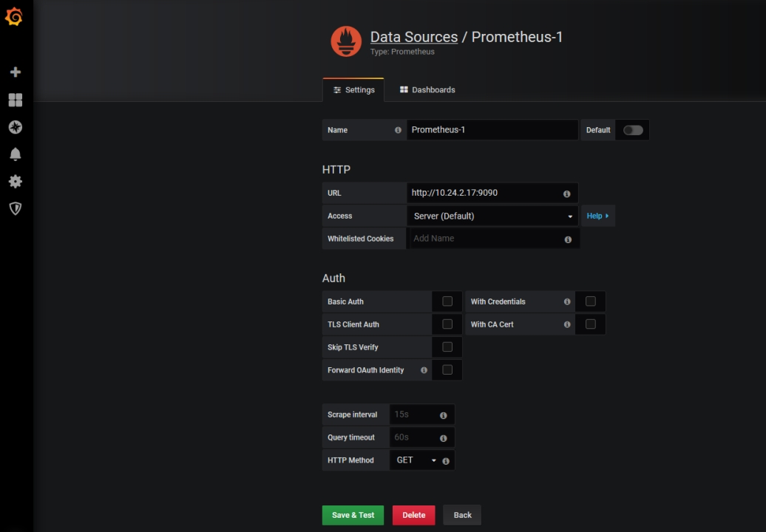The width and height of the screenshot is (766, 532).
Task: Open the Dashboards grid icon in sidebar
Action: 15,100
